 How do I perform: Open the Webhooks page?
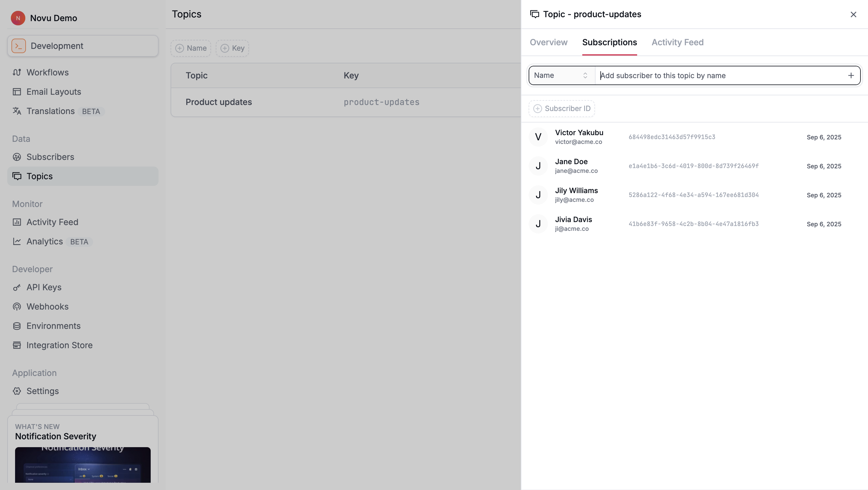coord(48,306)
